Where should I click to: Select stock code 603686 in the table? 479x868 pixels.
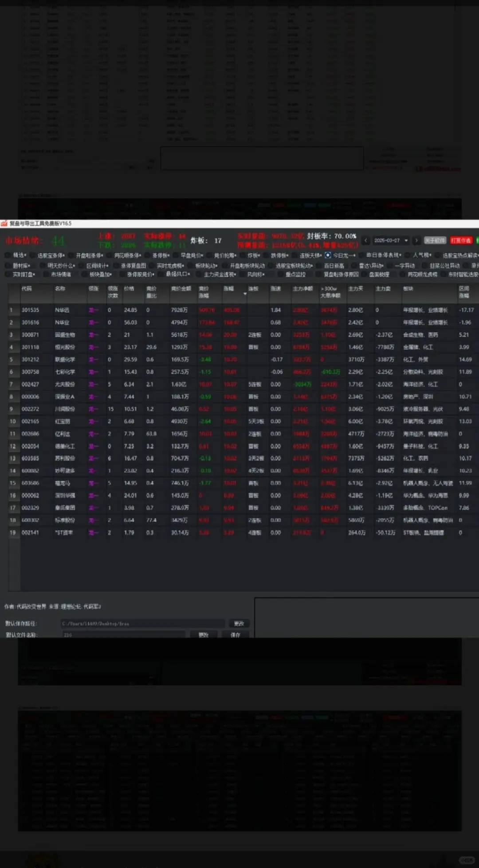tap(30, 483)
